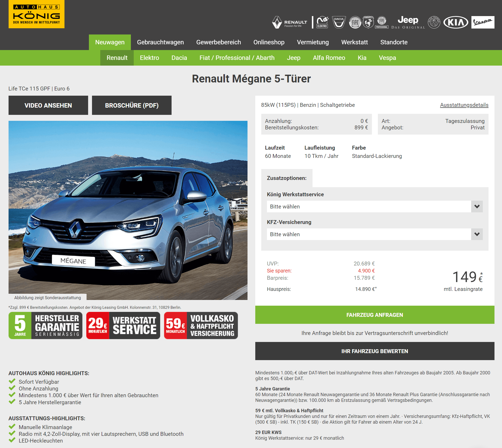Click the KIA oval logo
The height and width of the screenshot is (448, 502).
456,22
